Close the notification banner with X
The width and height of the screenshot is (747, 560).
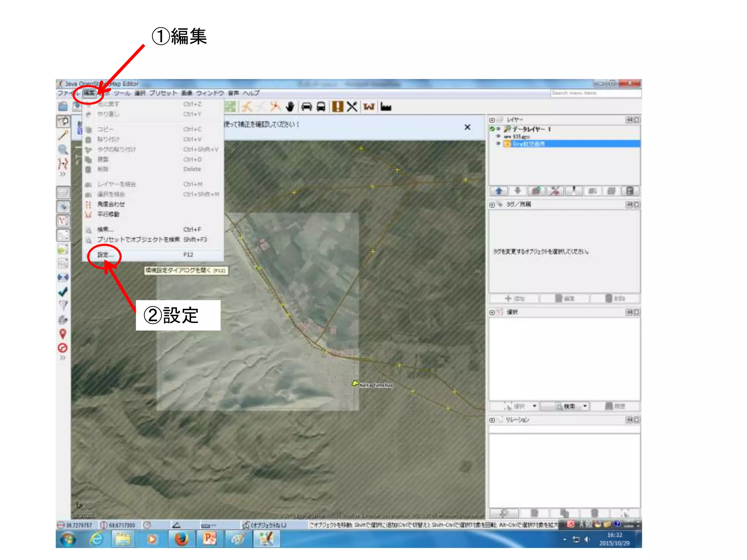[467, 127]
